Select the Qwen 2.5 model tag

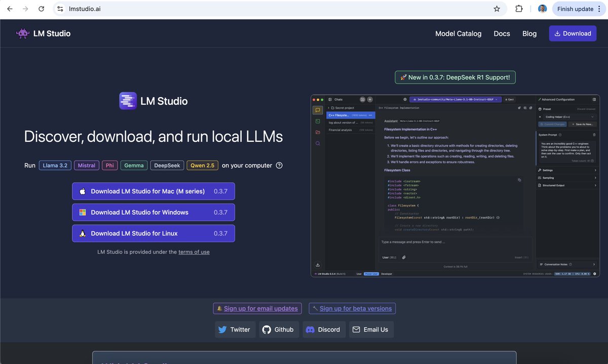[202, 165]
